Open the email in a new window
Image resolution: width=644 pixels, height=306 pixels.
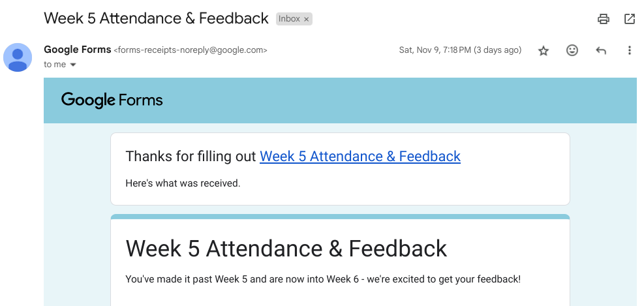click(x=630, y=19)
